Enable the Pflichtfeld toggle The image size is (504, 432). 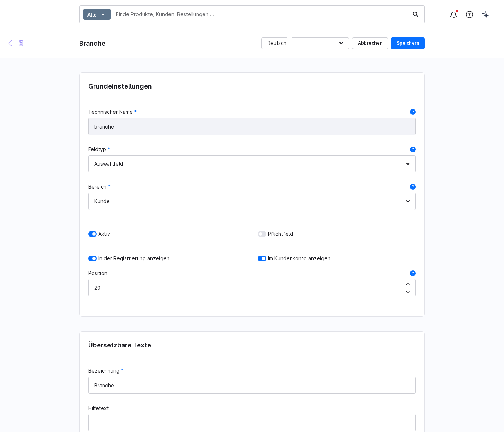(x=262, y=234)
